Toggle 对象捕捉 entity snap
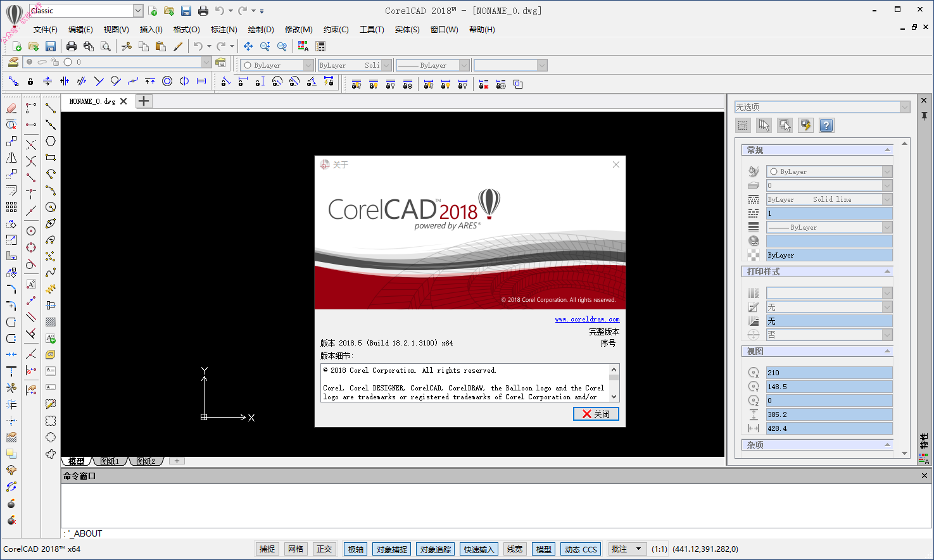The width and height of the screenshot is (934, 560). pyautogui.click(x=392, y=549)
